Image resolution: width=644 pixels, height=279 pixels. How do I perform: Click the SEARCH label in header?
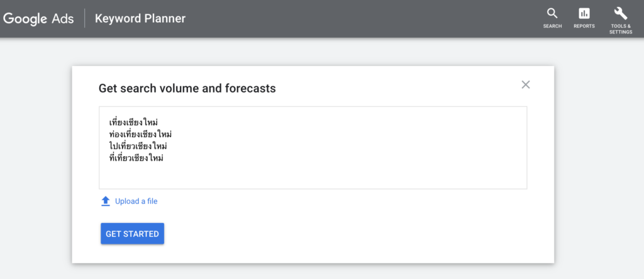click(x=552, y=26)
